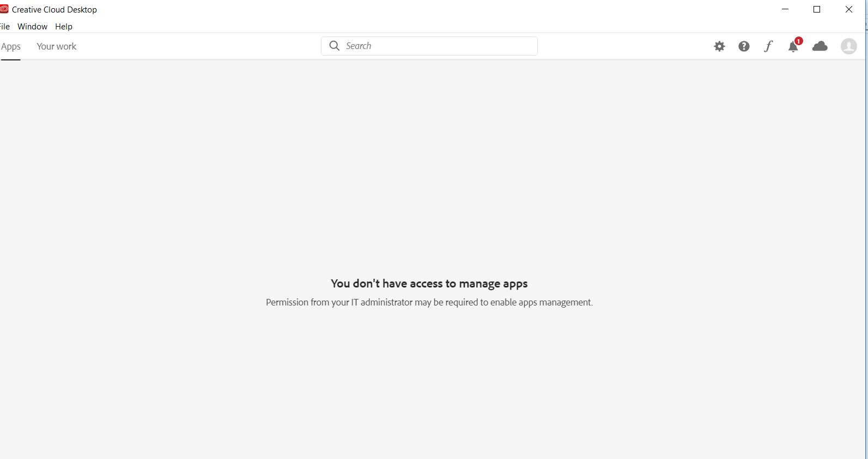
Task: Maximize the Creative Cloud Desktop window
Action: [x=817, y=9]
